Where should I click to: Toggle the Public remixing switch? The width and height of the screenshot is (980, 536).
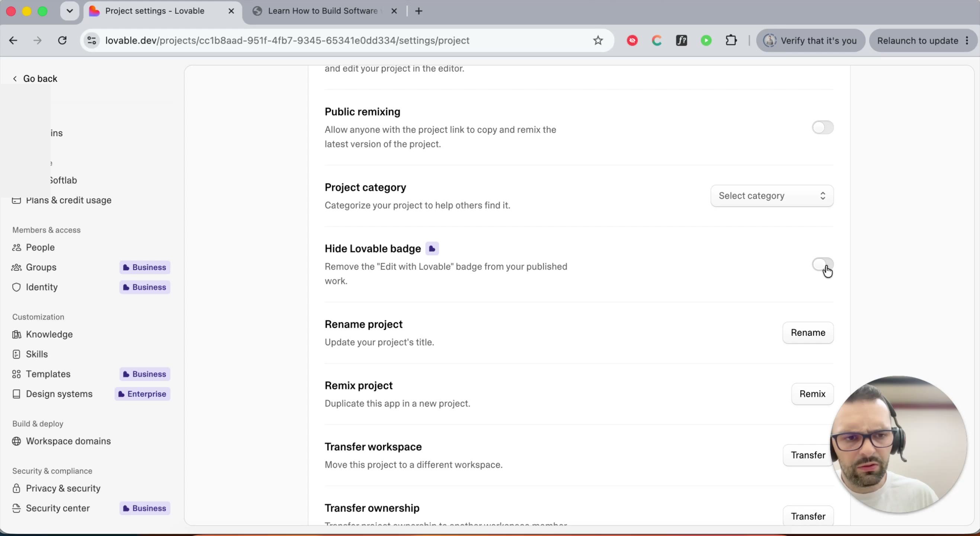[823, 128]
